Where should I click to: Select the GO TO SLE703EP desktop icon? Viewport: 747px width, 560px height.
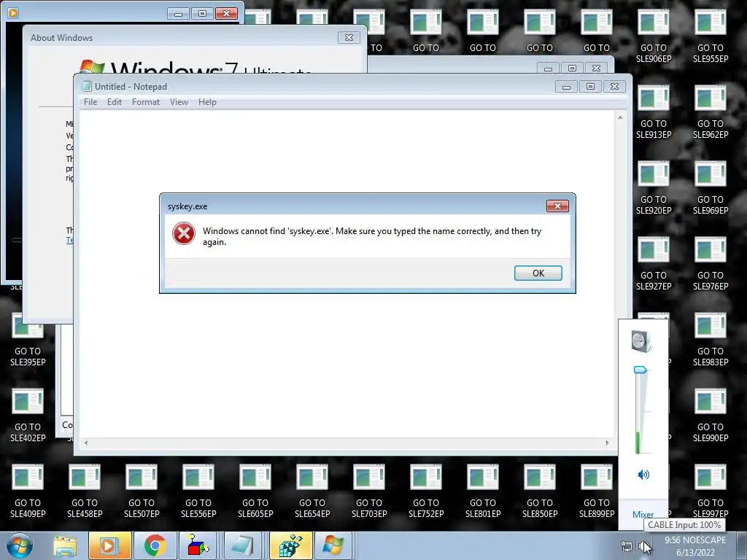369,491
